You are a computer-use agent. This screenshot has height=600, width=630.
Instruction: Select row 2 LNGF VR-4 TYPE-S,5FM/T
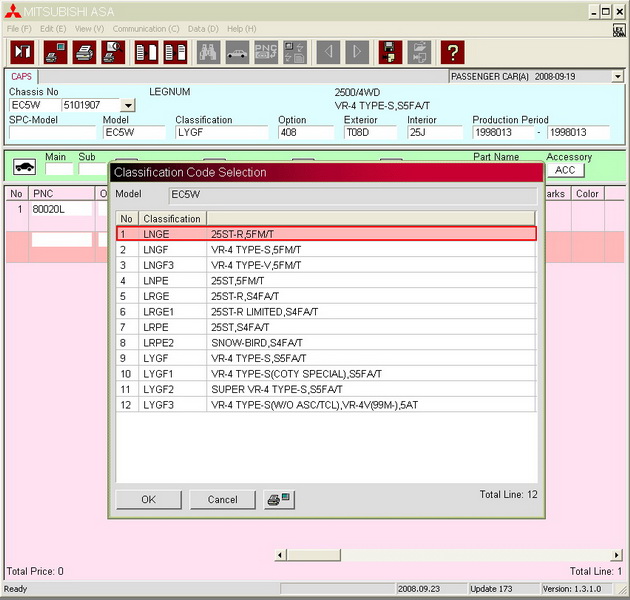[326, 250]
